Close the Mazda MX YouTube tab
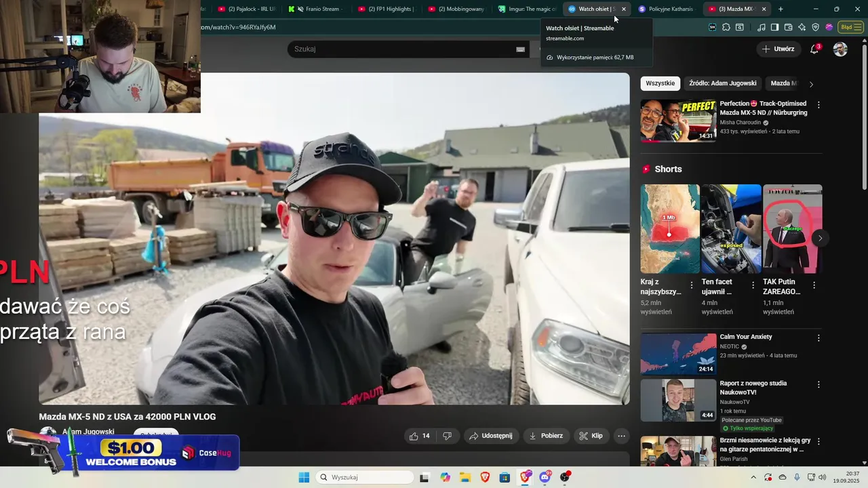Viewport: 868px width, 488px height. (x=764, y=9)
